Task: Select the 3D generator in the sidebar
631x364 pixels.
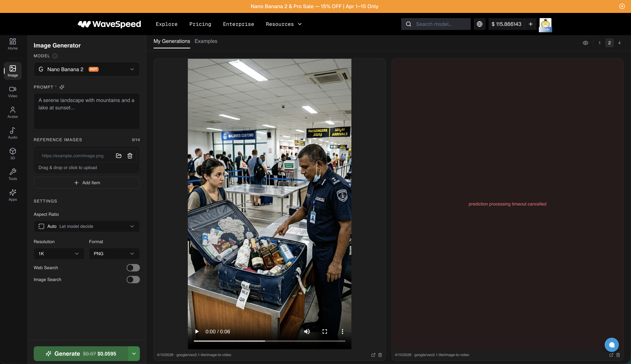Action: [x=13, y=153]
